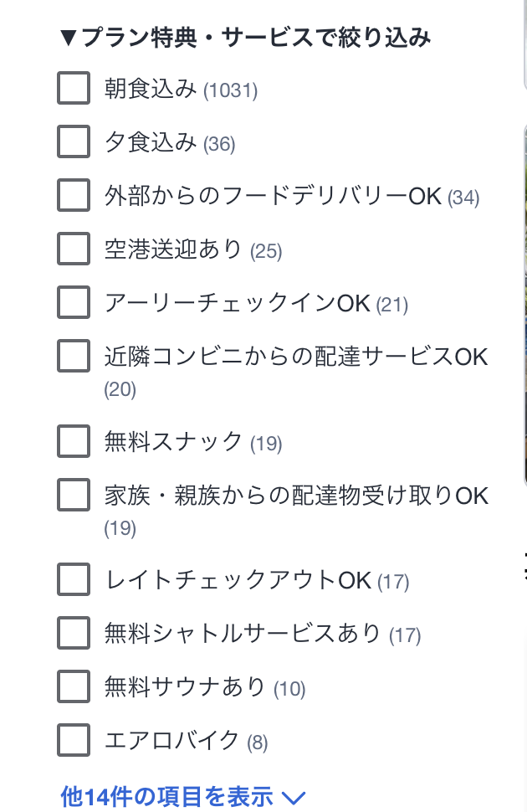Screen dimensions: 527x812
Task: Check レイトチェックアウトOK late checkout filter
Action: tap(74, 579)
